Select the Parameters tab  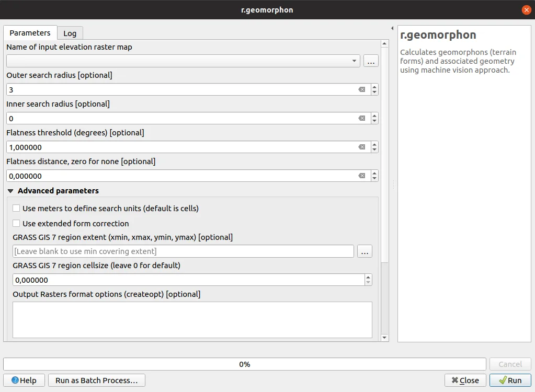pyautogui.click(x=30, y=33)
